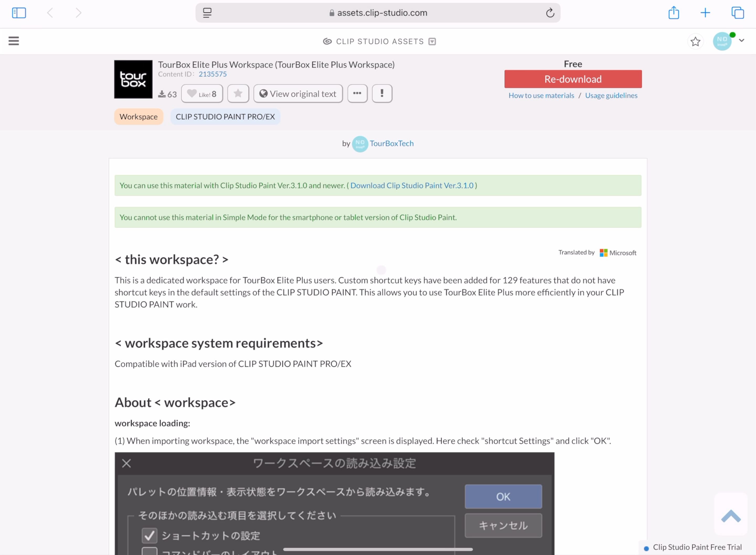The height and width of the screenshot is (555, 756).
Task: Add material to favorites with star button
Action: pyautogui.click(x=238, y=94)
